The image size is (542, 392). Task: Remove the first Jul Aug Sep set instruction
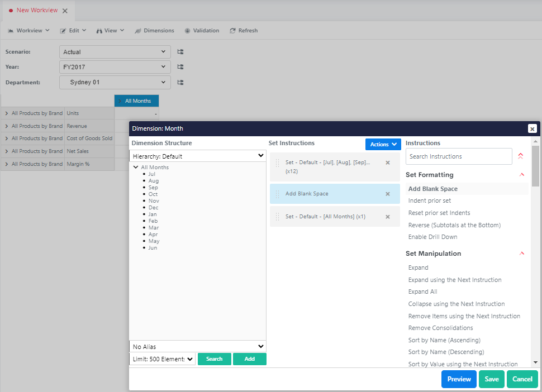[388, 162]
